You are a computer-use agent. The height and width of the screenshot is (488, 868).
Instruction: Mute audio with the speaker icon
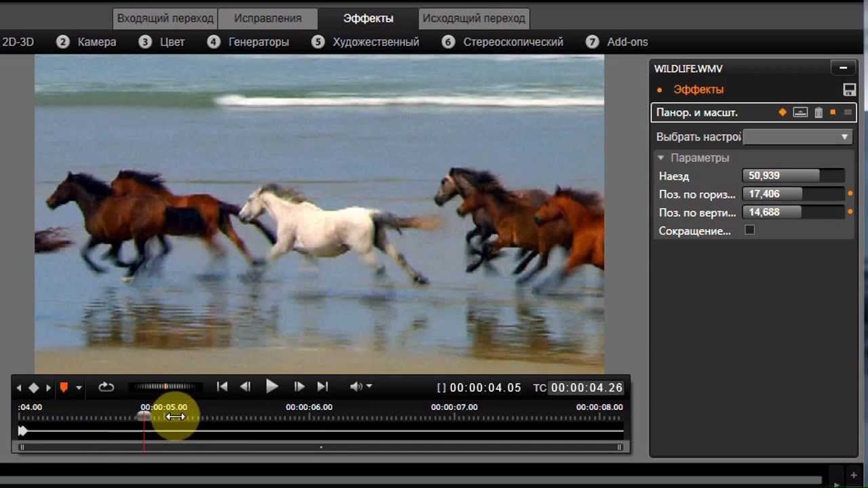click(x=356, y=386)
